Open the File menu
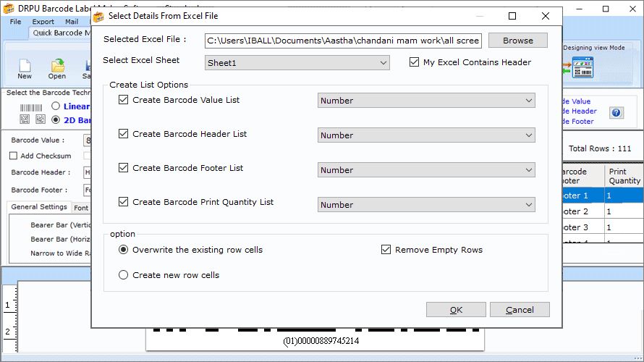 [16, 22]
